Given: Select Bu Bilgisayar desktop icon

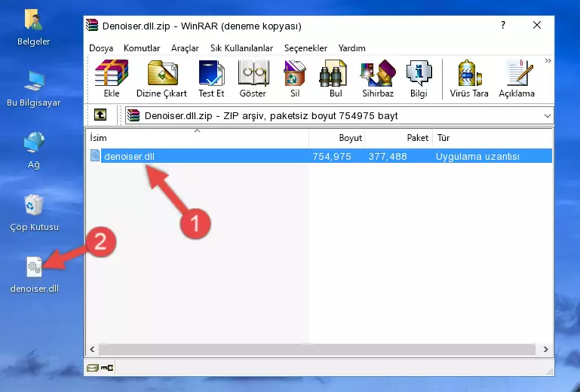Looking at the screenshot, I should click(x=34, y=90).
